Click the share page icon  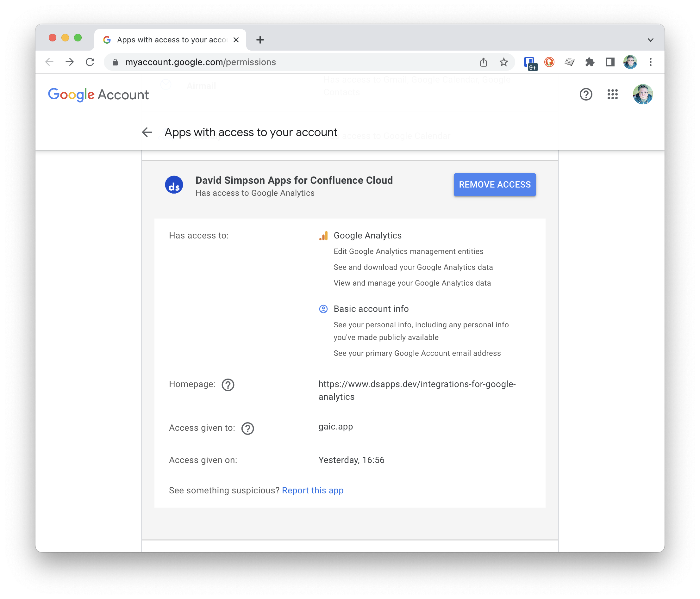click(484, 62)
